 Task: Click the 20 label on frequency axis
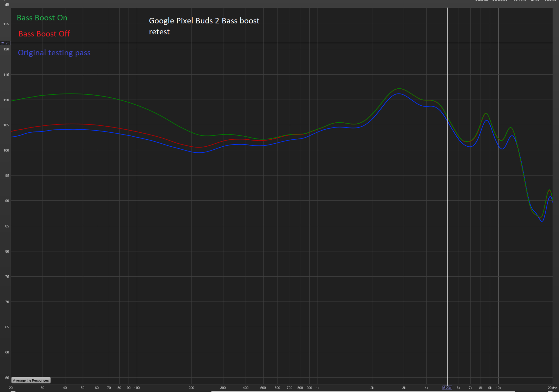tap(11, 388)
